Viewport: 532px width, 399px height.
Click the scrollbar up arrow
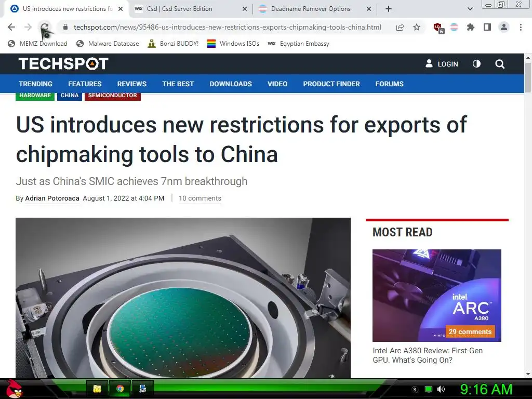[528, 57]
